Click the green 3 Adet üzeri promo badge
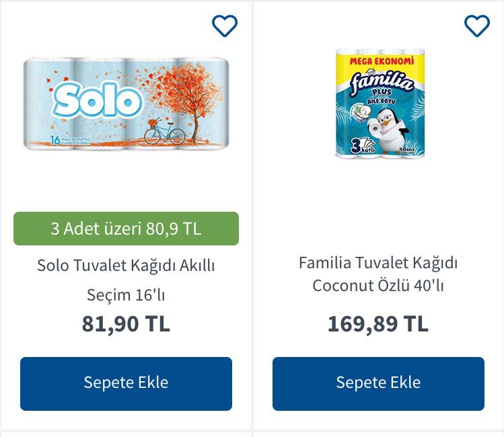The height and width of the screenshot is (437, 504). click(x=126, y=229)
